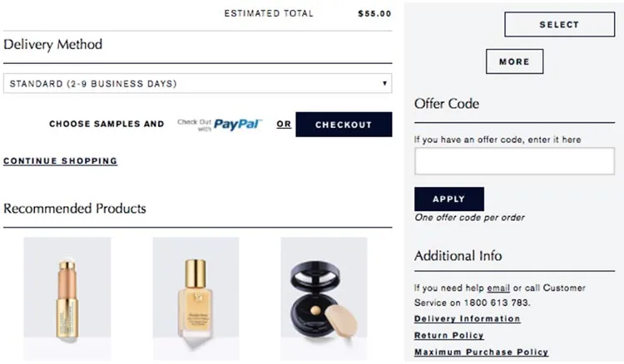Follow the Continue Shopping link
Screen dimensions: 624x364
click(x=61, y=161)
